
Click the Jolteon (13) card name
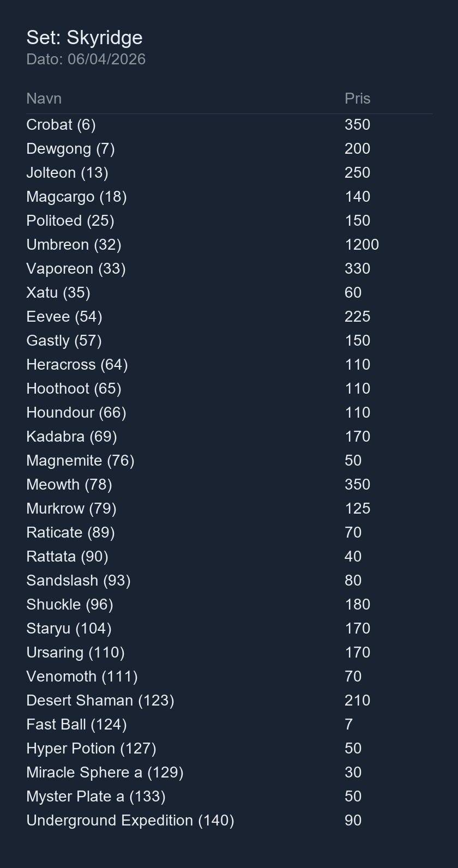[67, 173]
